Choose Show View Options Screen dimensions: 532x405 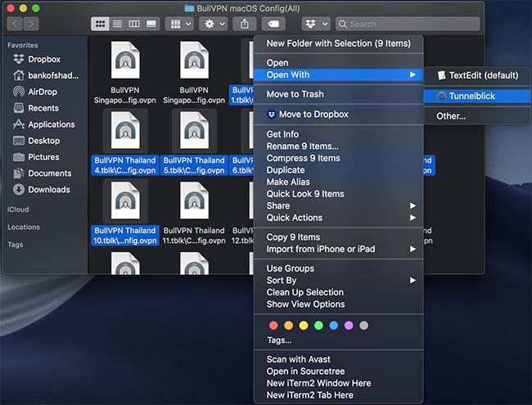pos(338,304)
